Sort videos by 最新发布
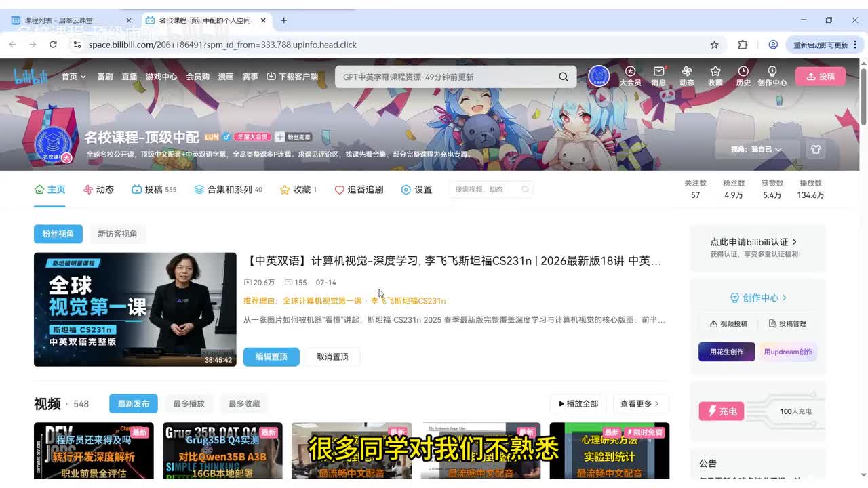 point(134,404)
